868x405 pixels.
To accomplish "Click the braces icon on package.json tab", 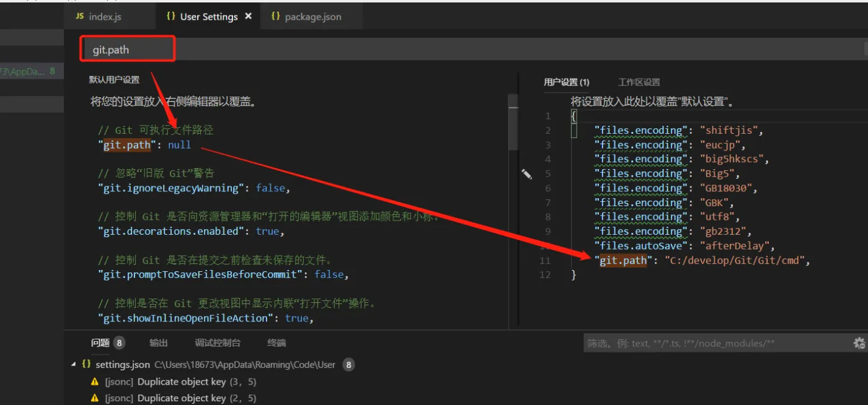I will coord(275,17).
